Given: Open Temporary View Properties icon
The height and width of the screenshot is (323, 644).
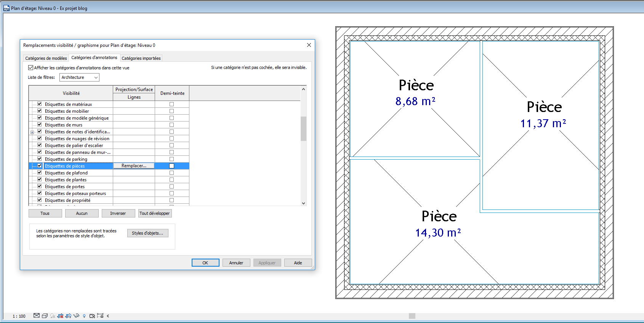Looking at the screenshot, I should (x=92, y=316).
